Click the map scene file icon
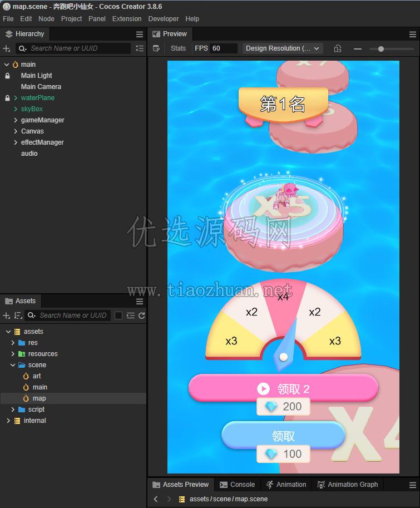 [26, 398]
